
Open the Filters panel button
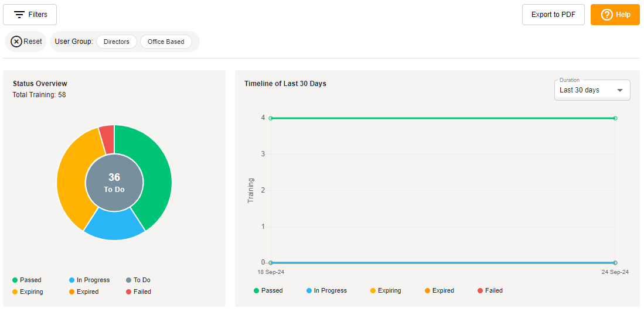coord(30,15)
